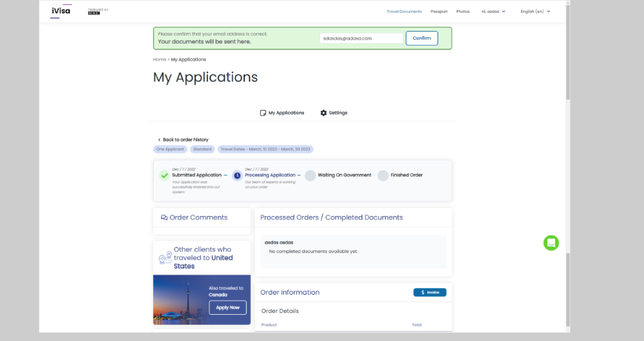Click Processed Orders / Completed Documents heading
The width and height of the screenshot is (644, 341).
tap(331, 217)
